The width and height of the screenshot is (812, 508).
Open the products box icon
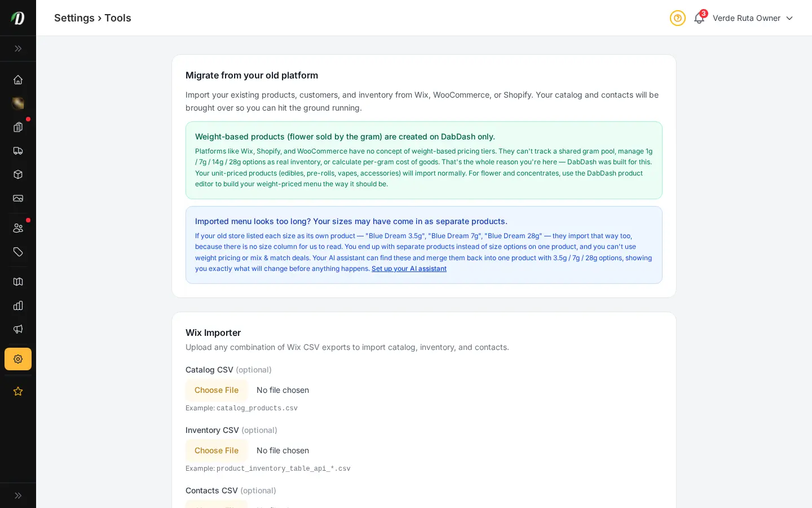coord(18,174)
